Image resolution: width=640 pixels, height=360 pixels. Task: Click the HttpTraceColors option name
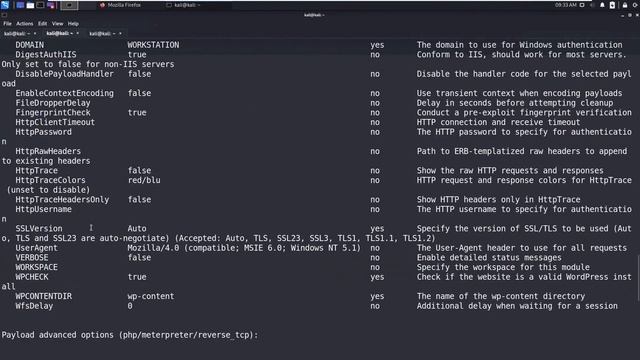coord(51,180)
